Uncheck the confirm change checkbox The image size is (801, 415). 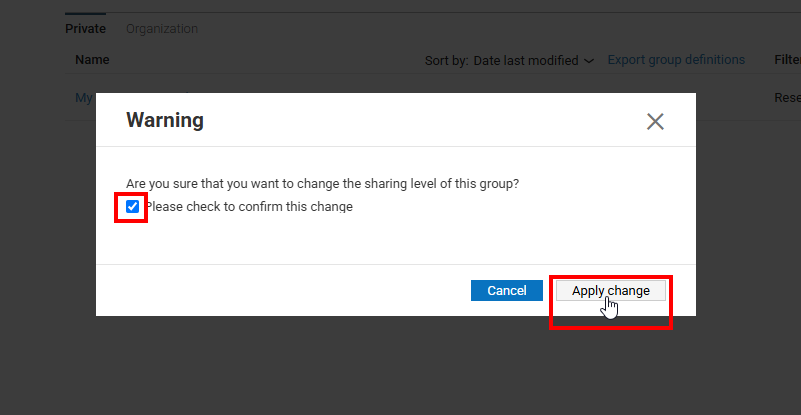tap(132, 207)
